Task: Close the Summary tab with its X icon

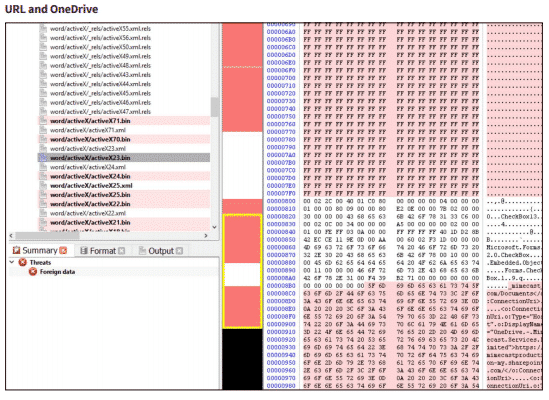Action: coord(63,250)
